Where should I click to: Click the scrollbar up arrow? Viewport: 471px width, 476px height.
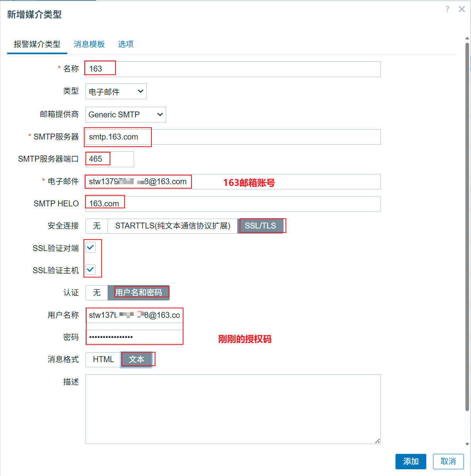coord(467,38)
